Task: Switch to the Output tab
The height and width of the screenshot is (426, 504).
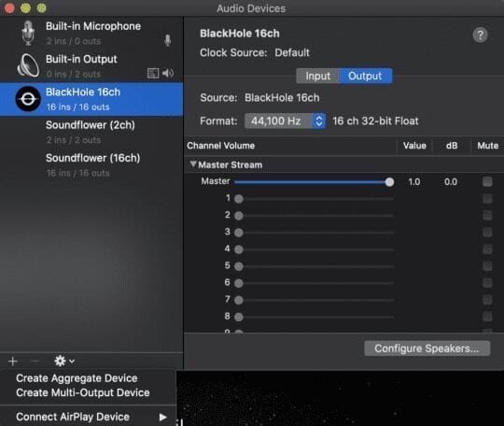Action: [x=365, y=76]
